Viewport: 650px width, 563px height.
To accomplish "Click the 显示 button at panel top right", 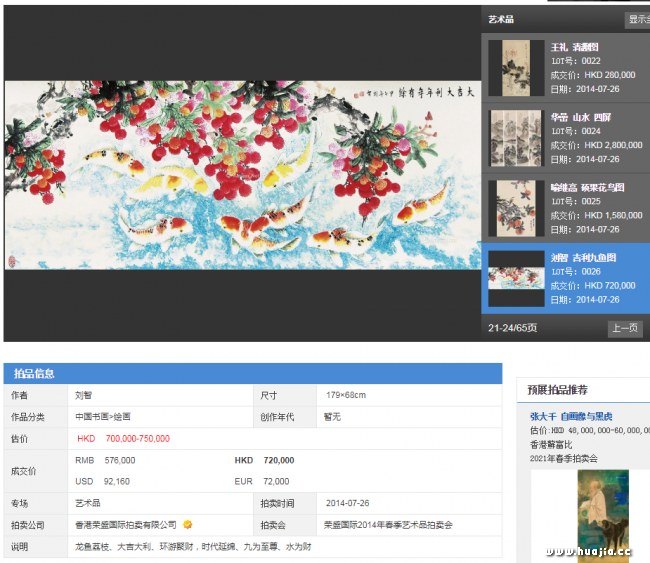I will (638, 19).
